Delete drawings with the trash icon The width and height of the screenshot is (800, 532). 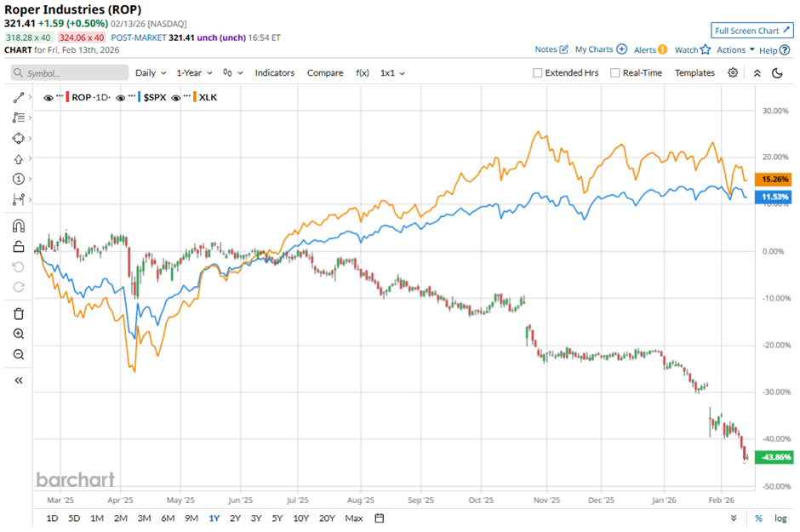[x=18, y=313]
